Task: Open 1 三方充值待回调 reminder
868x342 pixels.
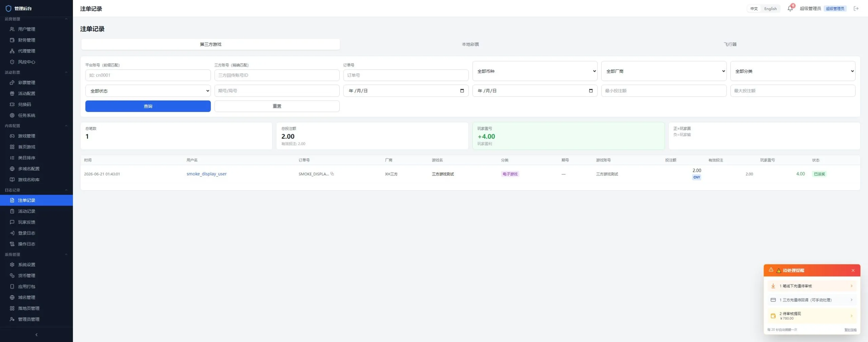Action: tap(812, 300)
